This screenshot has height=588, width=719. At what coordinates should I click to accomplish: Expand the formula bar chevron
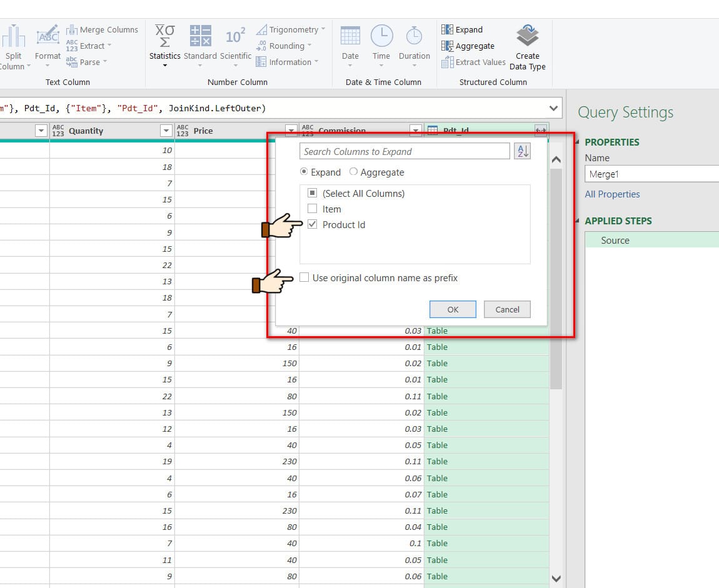click(x=553, y=108)
